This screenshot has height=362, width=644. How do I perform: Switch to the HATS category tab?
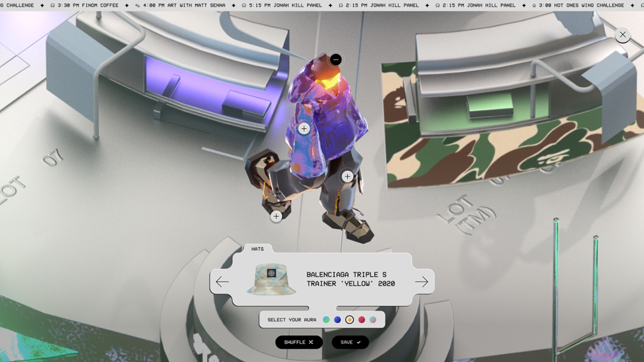258,249
